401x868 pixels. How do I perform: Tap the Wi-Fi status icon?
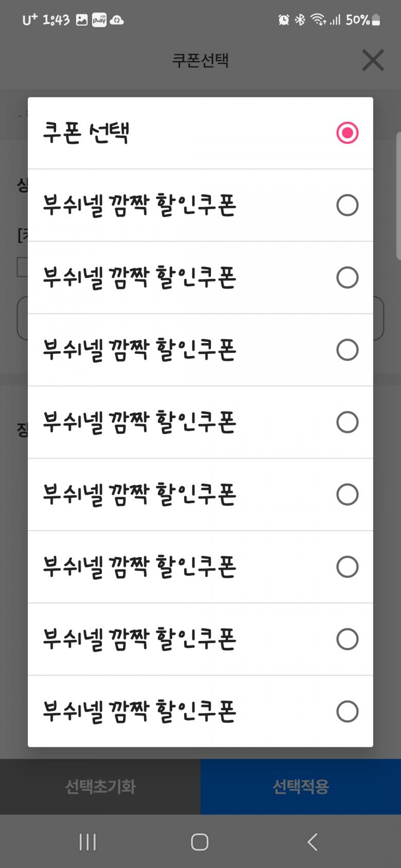pyautogui.click(x=318, y=20)
